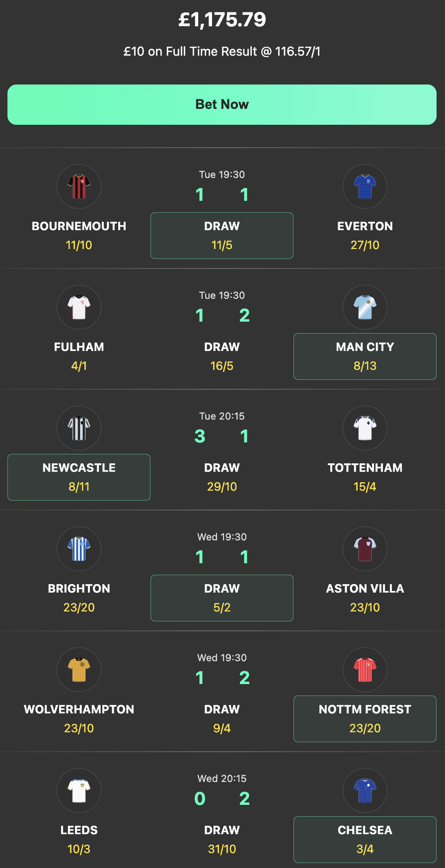This screenshot has height=868, width=445.
Task: Click the £1,175.79 potential returns heading
Action: 222,19
